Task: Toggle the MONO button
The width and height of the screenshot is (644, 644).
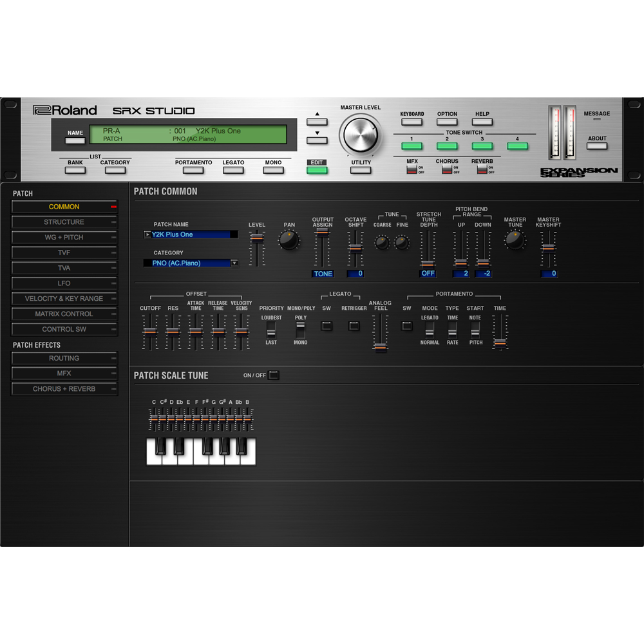Action: (273, 170)
